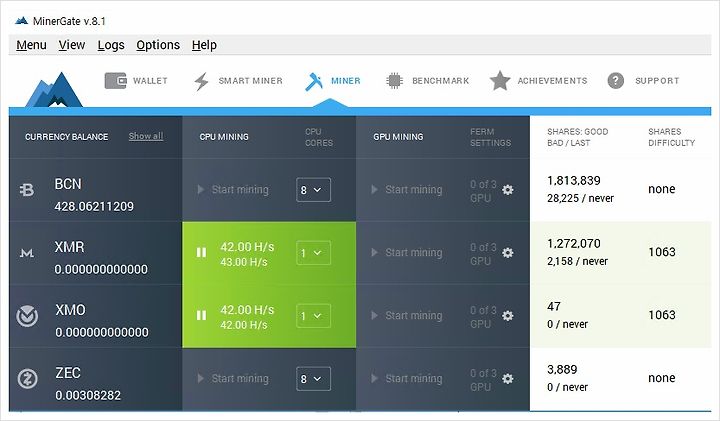This screenshot has width=720, height=421.
Task: Click the Shares Difficulty column header
Action: pos(671,137)
